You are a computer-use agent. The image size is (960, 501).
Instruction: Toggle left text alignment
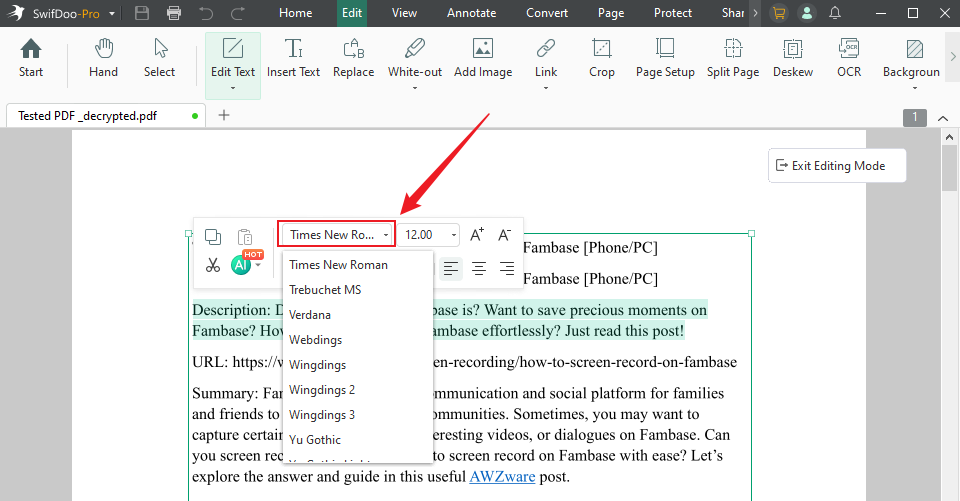[452, 268]
